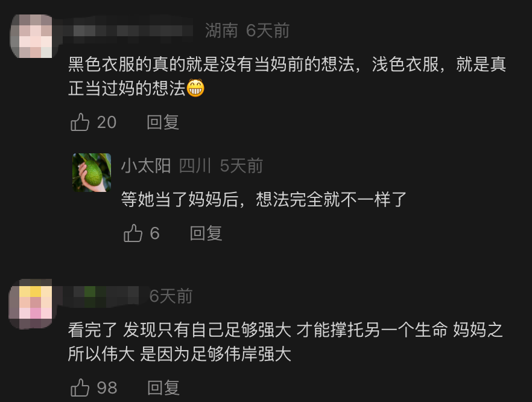Select the comment text starting 黑色衣服的真的
The width and height of the screenshot is (532, 402).
click(x=287, y=76)
